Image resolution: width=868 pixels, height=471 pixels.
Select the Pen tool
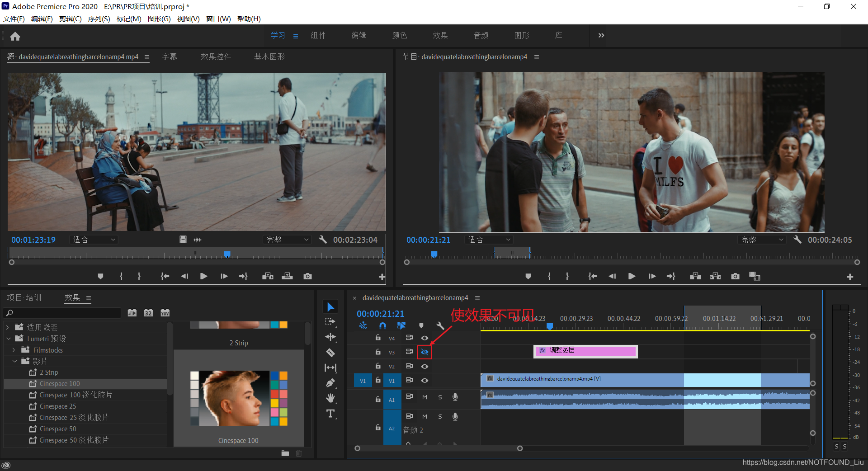[x=330, y=383]
